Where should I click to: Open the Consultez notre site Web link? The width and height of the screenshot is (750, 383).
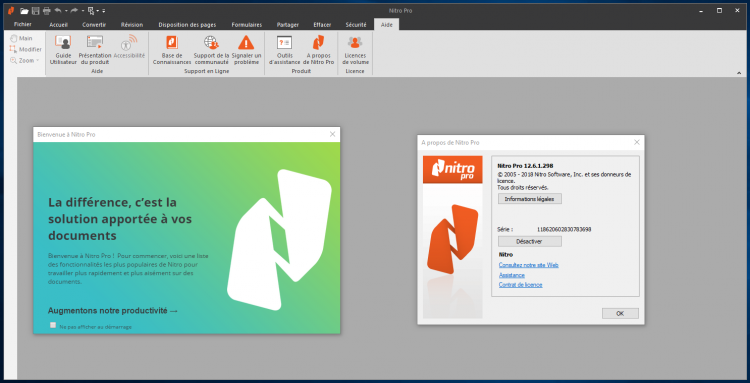[529, 265]
